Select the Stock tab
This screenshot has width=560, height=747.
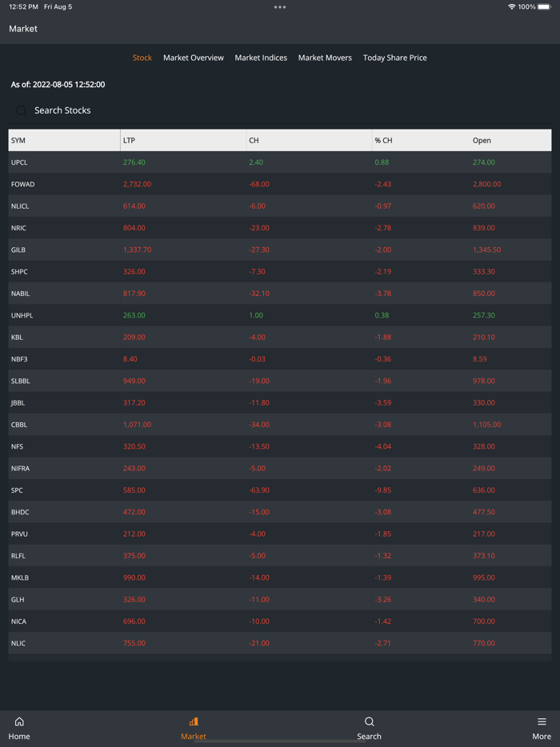tap(142, 58)
